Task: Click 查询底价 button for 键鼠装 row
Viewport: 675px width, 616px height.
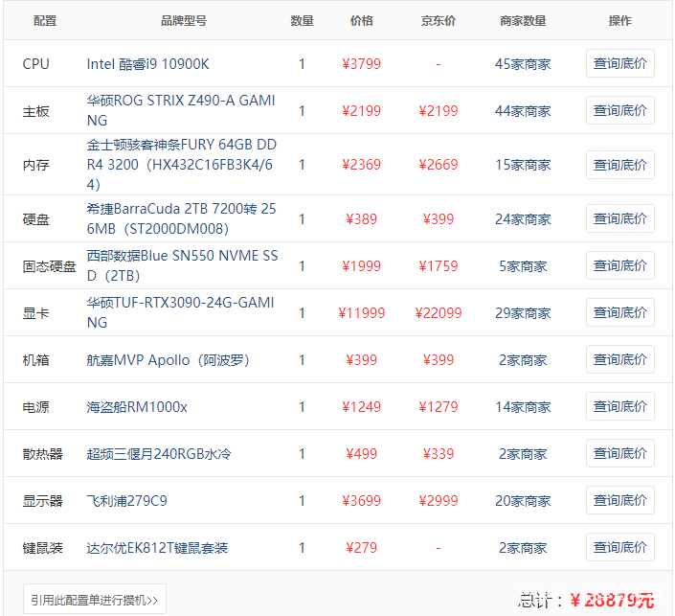Action: coord(619,547)
